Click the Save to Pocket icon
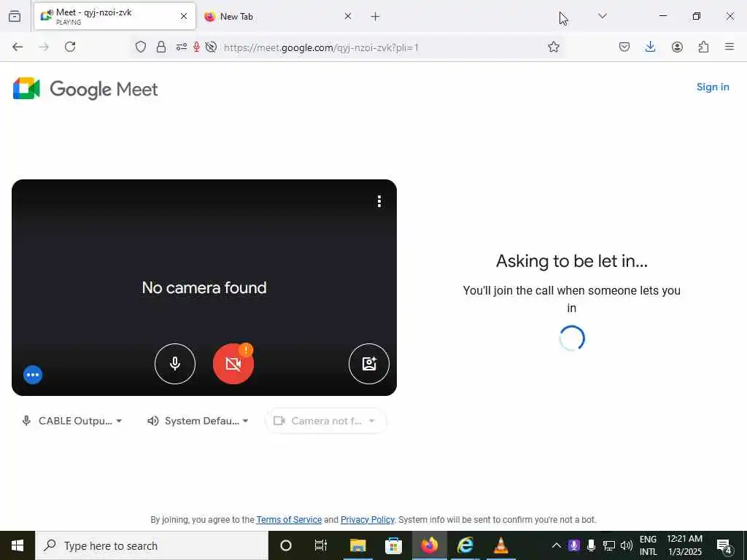Screen dimensions: 747x560 pos(624,47)
